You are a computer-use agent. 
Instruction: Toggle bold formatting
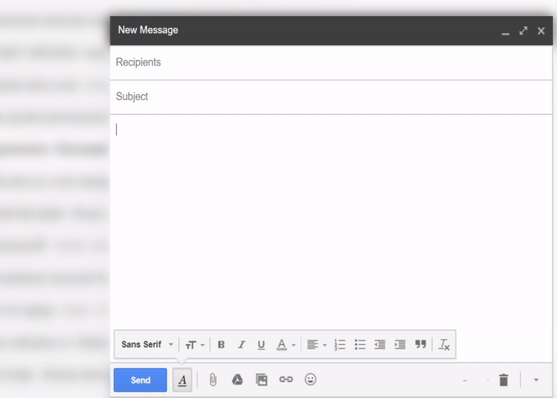221,345
